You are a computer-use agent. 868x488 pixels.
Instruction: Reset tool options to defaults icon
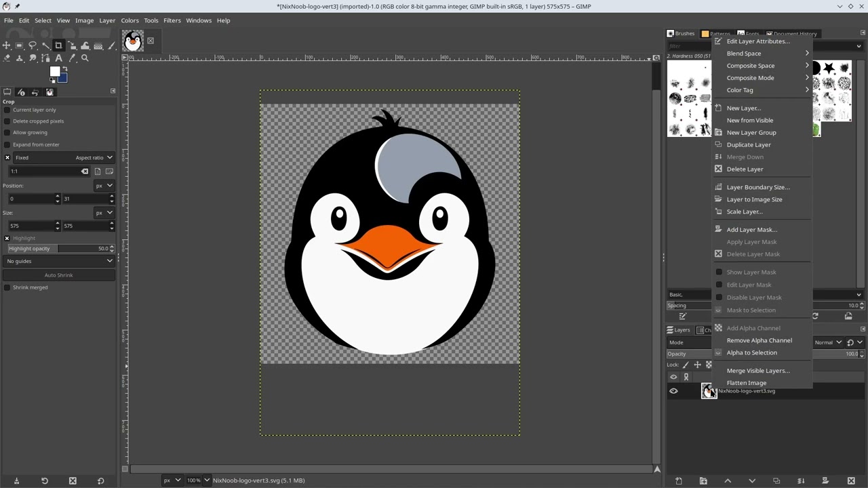pyautogui.click(x=100, y=481)
